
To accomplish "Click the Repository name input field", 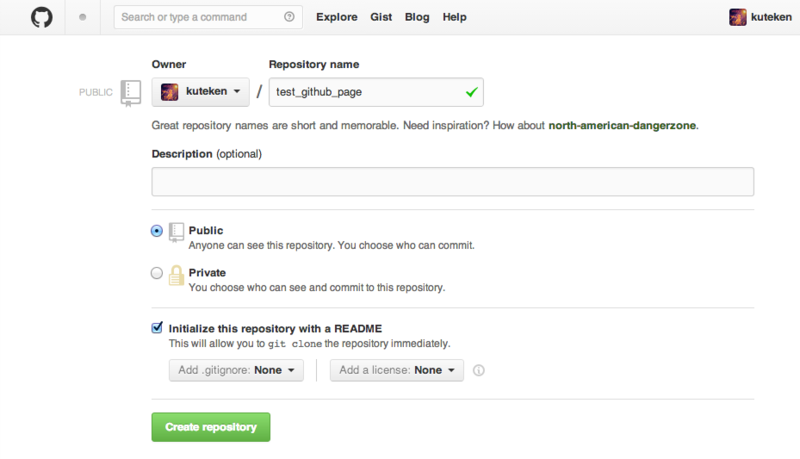I will pos(376,92).
